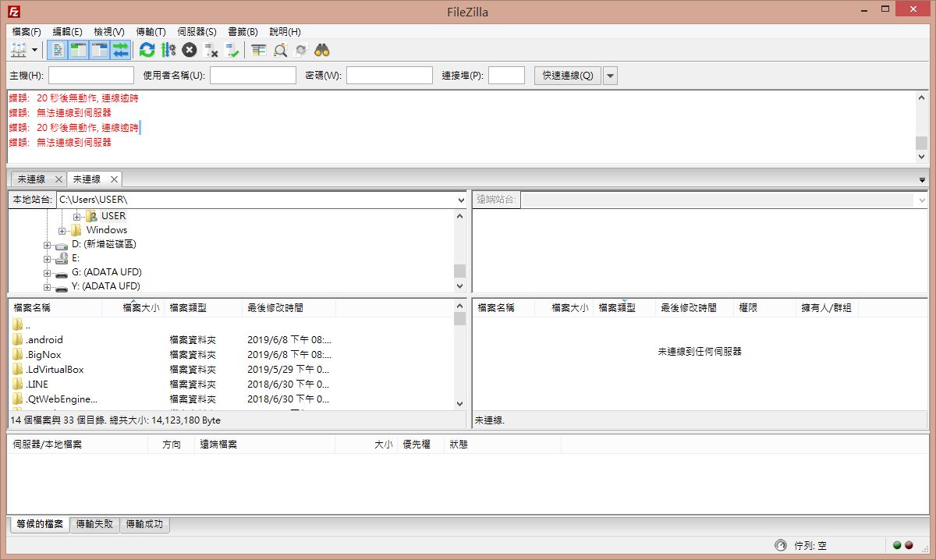Expand the D: (新增磁碟區) drive node
Image resolution: width=936 pixels, height=560 pixels.
(x=48, y=245)
